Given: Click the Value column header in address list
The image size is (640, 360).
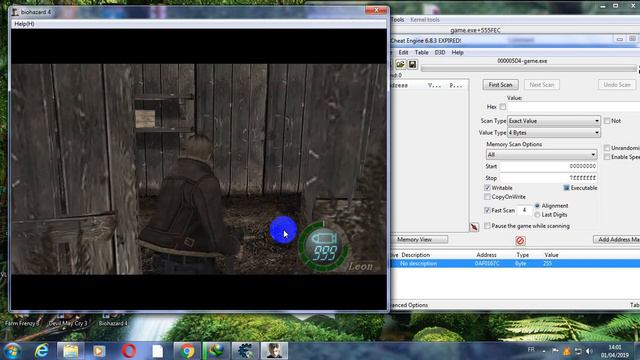Looking at the screenshot, I should tap(551, 255).
